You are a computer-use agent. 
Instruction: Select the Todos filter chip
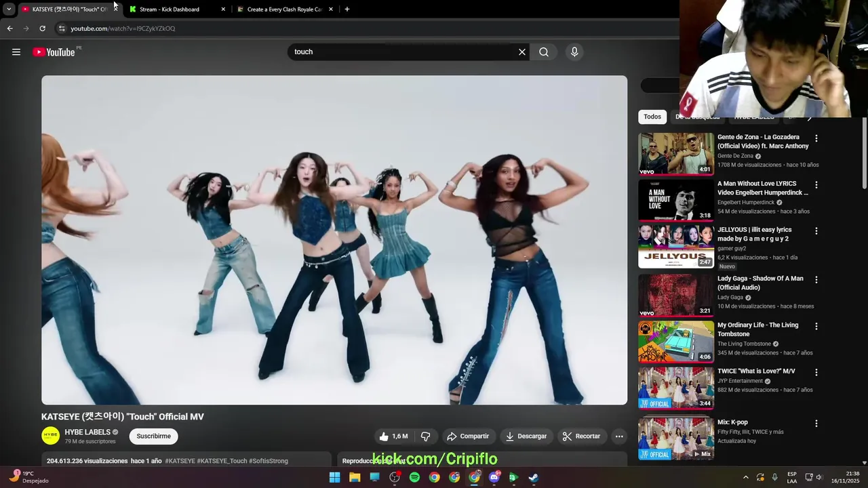click(652, 117)
